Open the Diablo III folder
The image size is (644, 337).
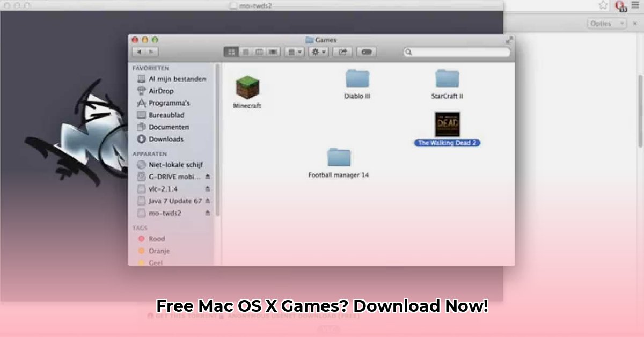[x=357, y=80]
